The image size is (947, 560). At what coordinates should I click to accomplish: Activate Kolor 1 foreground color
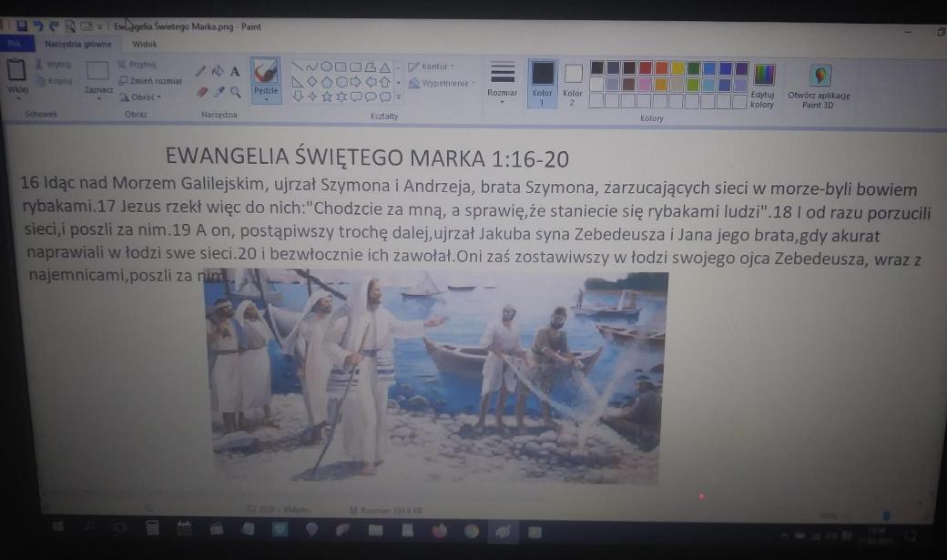click(543, 82)
